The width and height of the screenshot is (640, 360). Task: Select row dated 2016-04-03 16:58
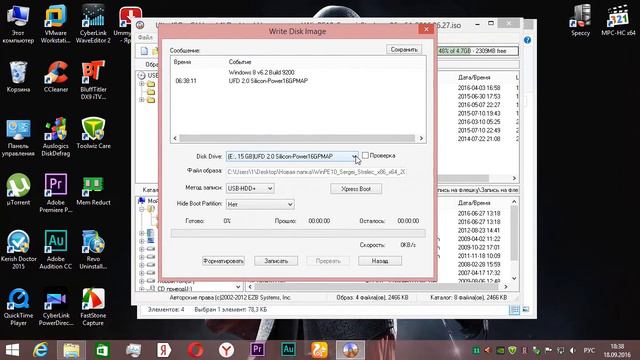(479, 88)
